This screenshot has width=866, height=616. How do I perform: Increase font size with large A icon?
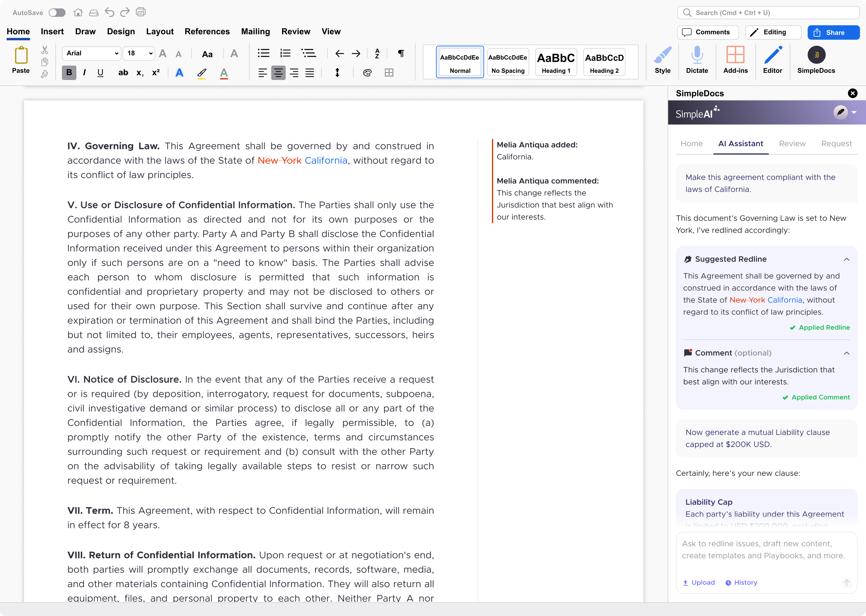point(163,54)
